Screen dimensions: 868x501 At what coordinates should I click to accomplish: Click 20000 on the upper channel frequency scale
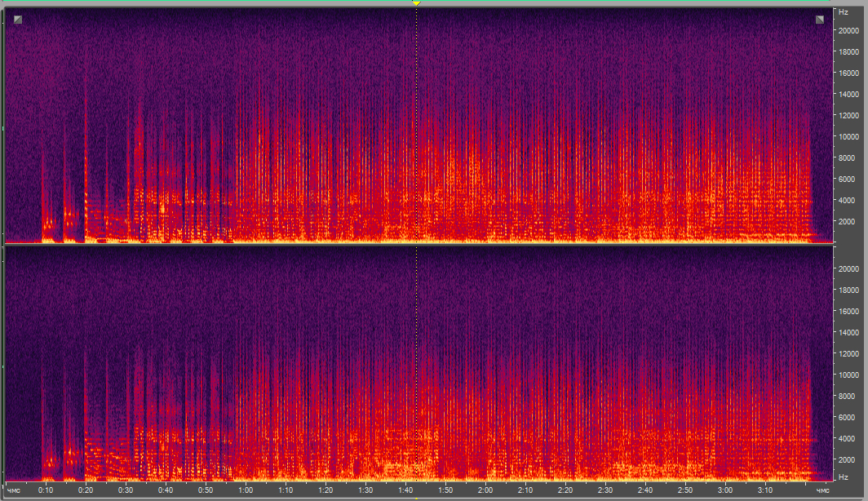pos(848,30)
